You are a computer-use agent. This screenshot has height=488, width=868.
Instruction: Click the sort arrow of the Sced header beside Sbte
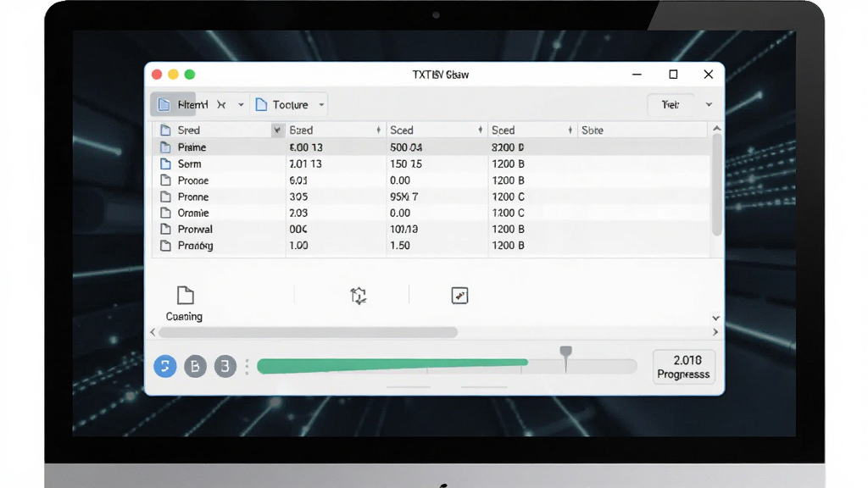570,130
